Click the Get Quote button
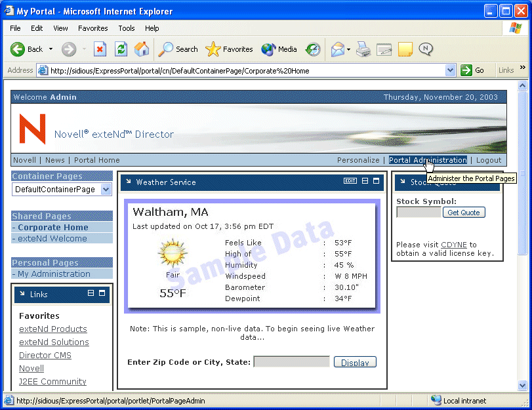The height and width of the screenshot is (410, 532). point(464,213)
